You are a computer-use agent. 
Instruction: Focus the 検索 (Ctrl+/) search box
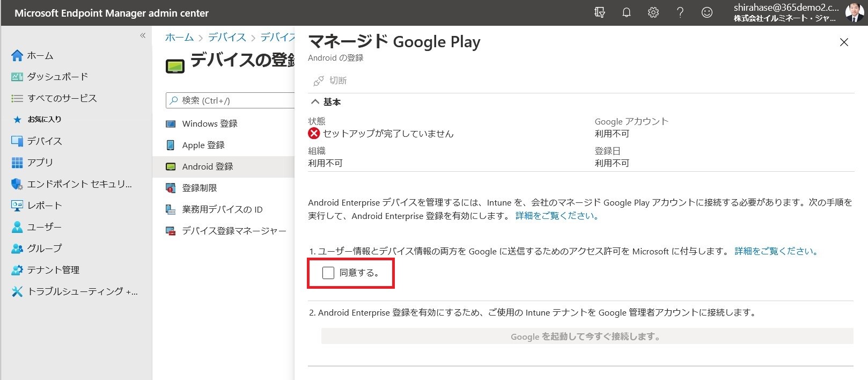pyautogui.click(x=231, y=100)
